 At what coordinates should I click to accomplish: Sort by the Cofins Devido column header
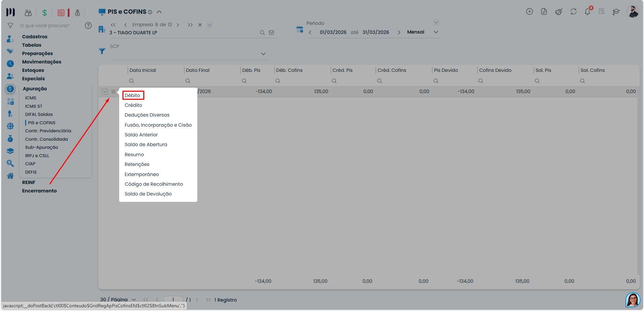(495, 70)
